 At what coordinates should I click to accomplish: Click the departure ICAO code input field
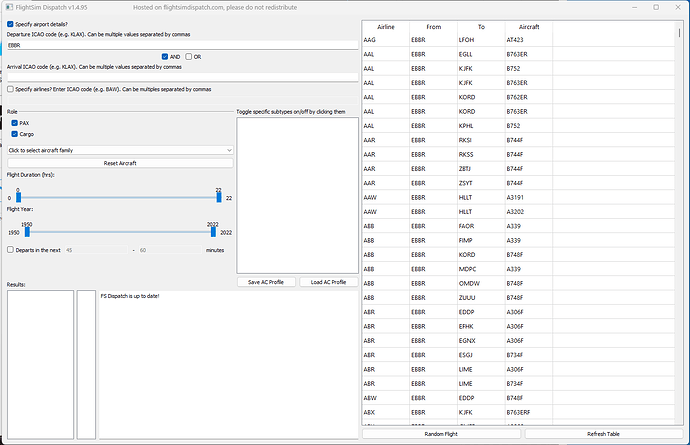(x=183, y=45)
